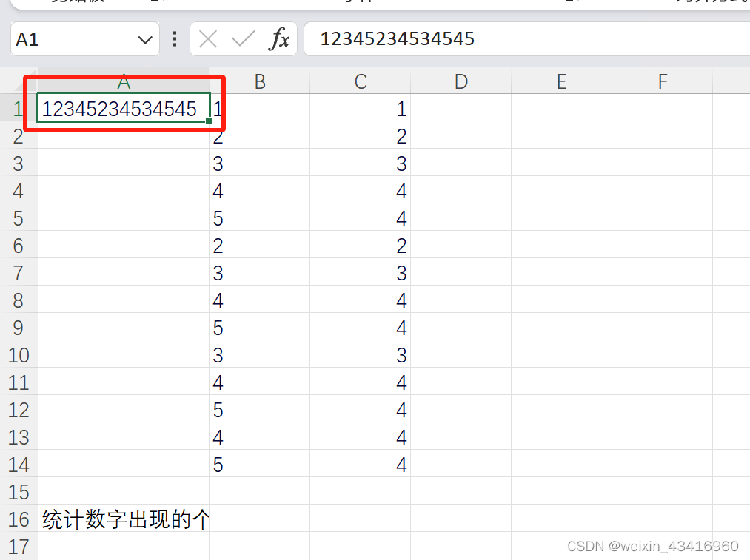Select row 10 header
This screenshot has height=560, width=750.
pos(19,356)
